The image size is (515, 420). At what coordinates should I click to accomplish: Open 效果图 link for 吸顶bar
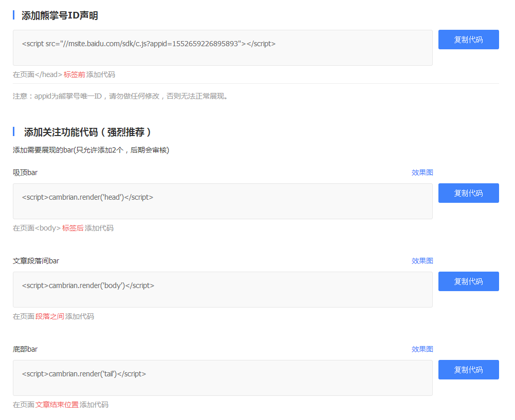(422, 173)
